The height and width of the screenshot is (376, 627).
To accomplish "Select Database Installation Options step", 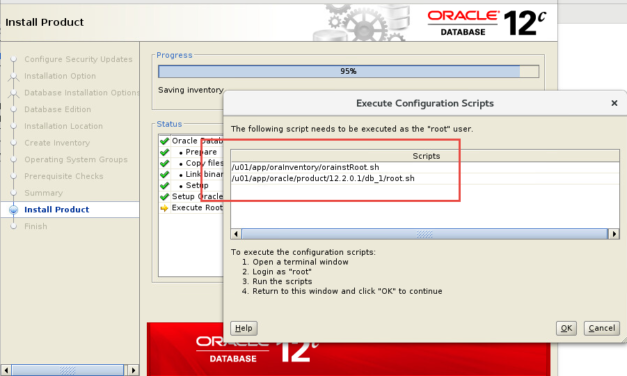I will pos(82,93).
